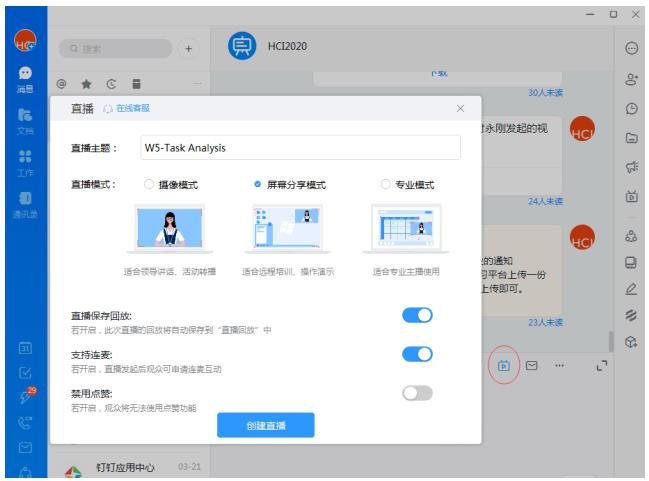Screen dimensions: 649x481
Task: Expand the chat input area
Action: [x=601, y=366]
